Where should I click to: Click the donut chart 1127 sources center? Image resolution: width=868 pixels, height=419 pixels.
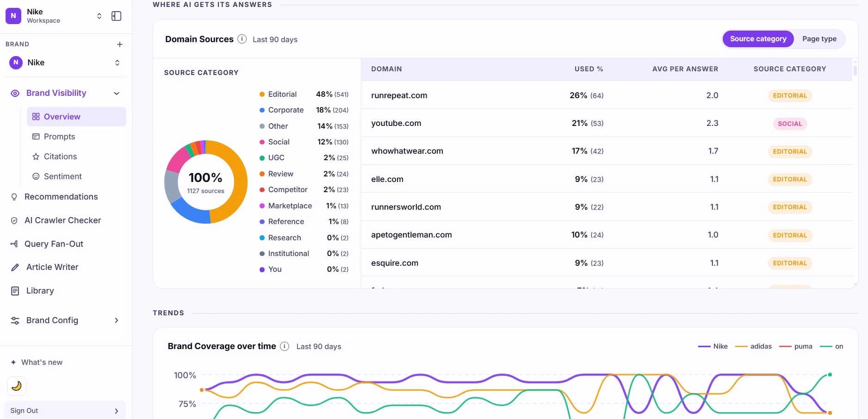tap(205, 182)
